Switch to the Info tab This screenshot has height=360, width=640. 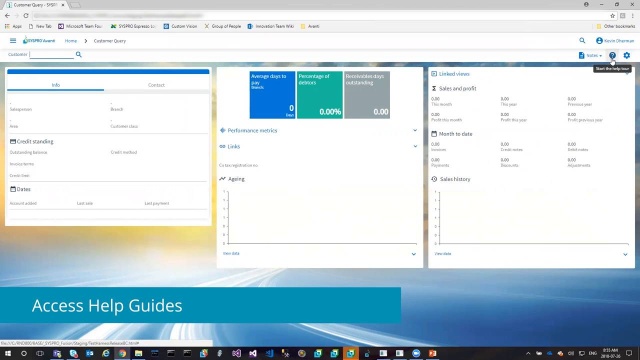(56, 85)
